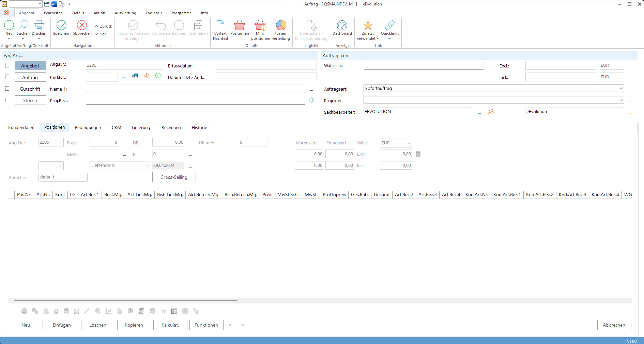Viewport: 644px width, 344px height.
Task: Click the circled info icon in bottom toolbar
Action: click(130, 311)
